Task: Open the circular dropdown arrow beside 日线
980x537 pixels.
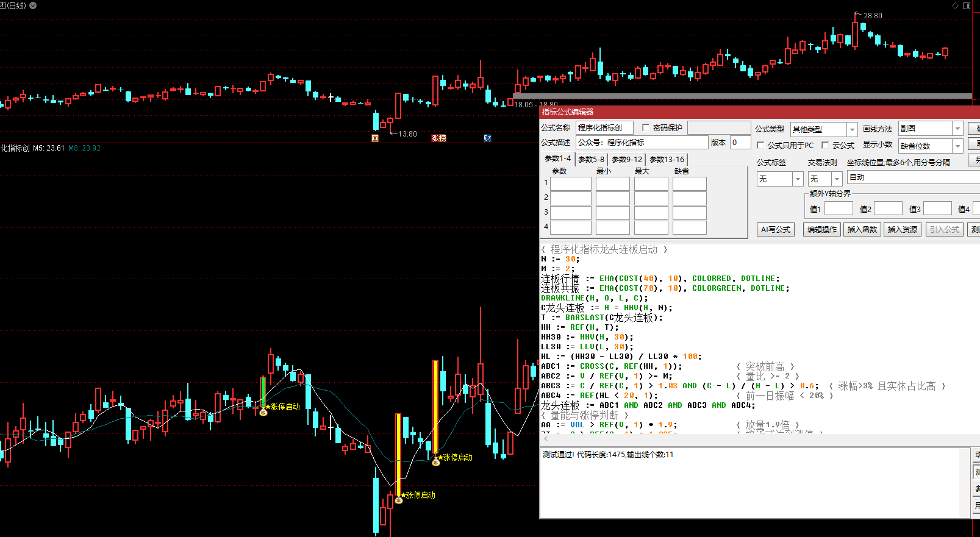Action: [x=33, y=5]
